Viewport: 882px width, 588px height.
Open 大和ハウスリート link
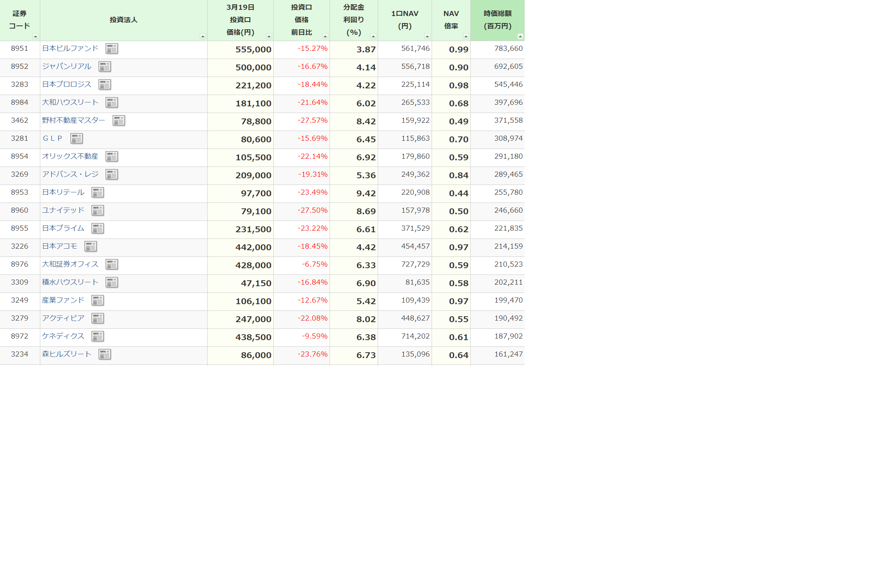click(x=70, y=102)
